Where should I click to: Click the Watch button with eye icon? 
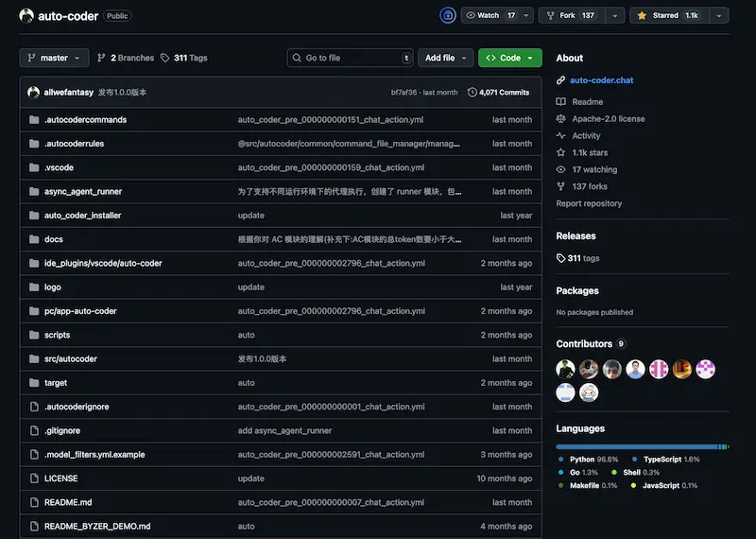[490, 15]
